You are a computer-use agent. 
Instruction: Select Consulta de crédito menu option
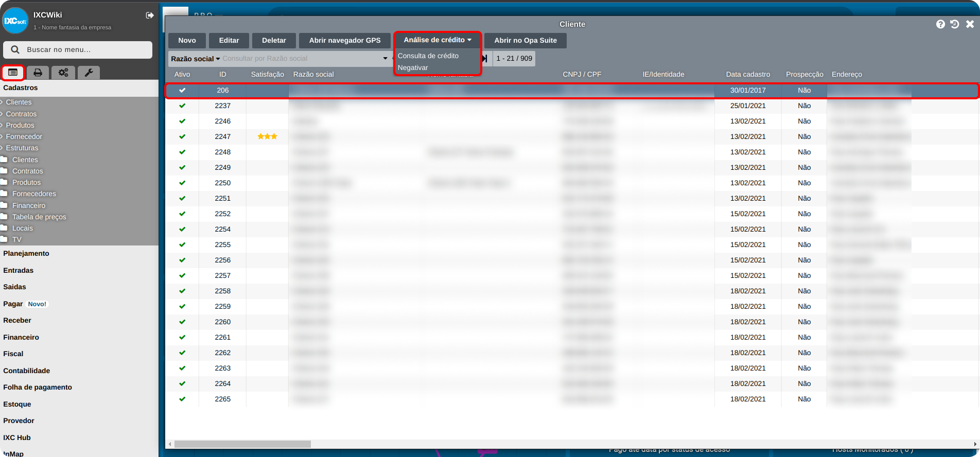coord(428,56)
